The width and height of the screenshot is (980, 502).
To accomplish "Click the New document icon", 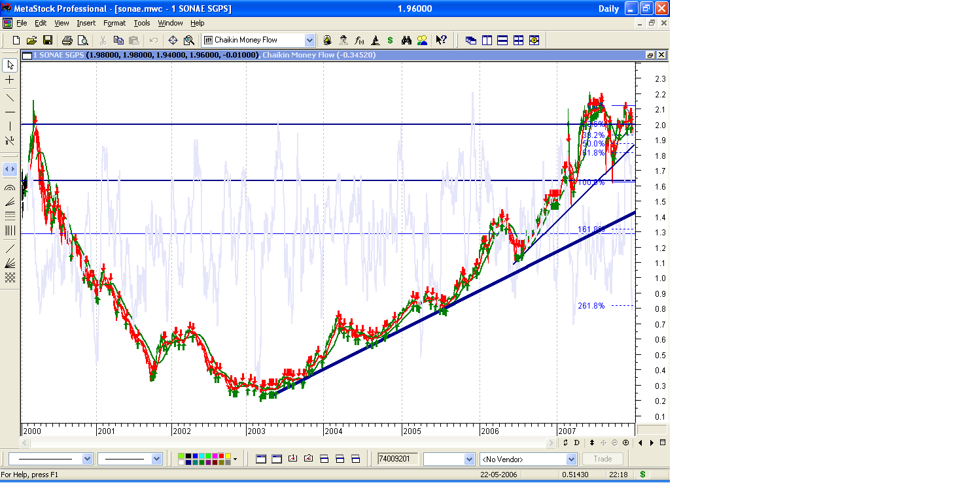I will (16, 40).
